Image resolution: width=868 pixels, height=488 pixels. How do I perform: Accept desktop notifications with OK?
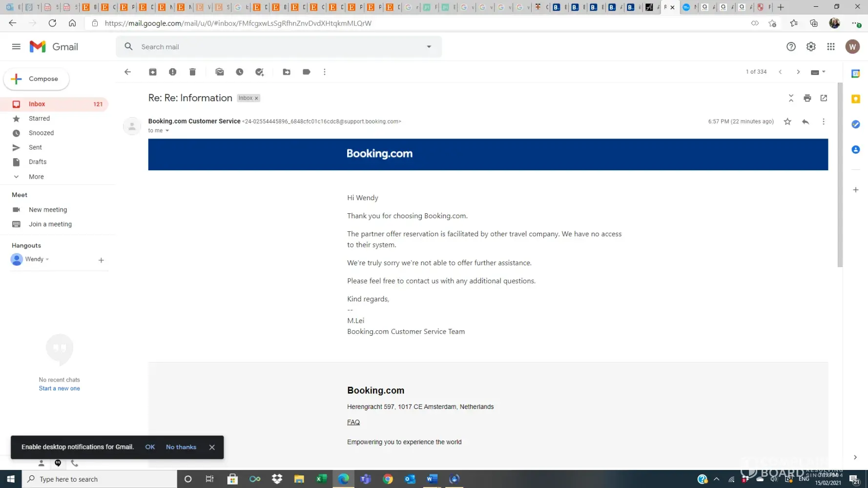150,447
